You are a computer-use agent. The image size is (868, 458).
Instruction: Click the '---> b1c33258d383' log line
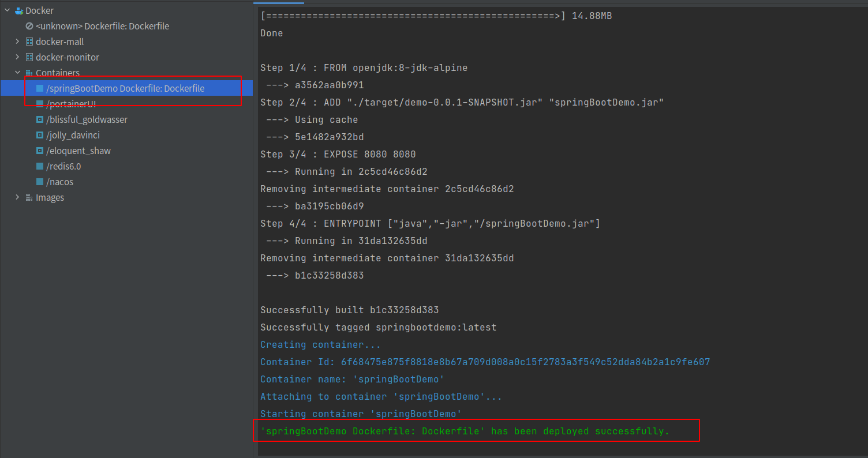tap(315, 276)
